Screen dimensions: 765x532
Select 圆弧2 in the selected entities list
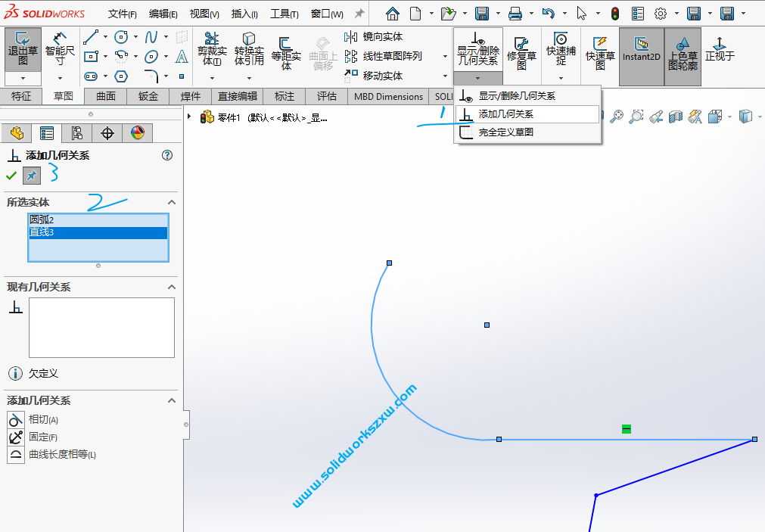pyautogui.click(x=45, y=219)
